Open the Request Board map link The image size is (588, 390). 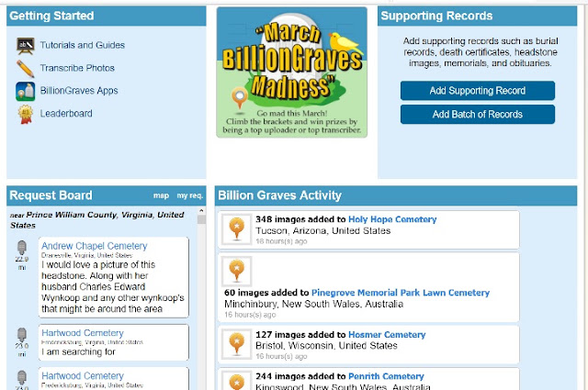pyautogui.click(x=161, y=195)
